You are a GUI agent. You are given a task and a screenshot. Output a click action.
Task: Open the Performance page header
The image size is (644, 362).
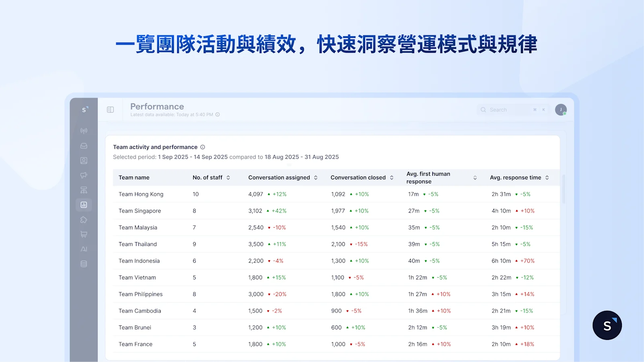point(157,106)
